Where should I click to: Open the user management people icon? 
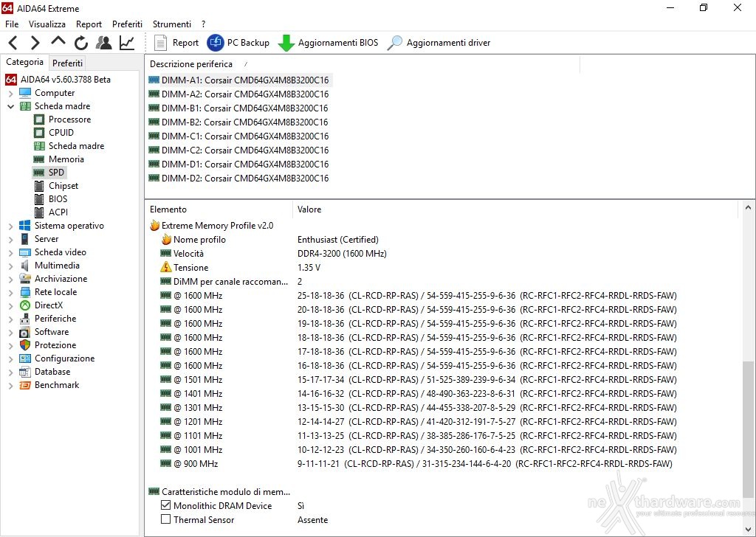pyautogui.click(x=103, y=43)
